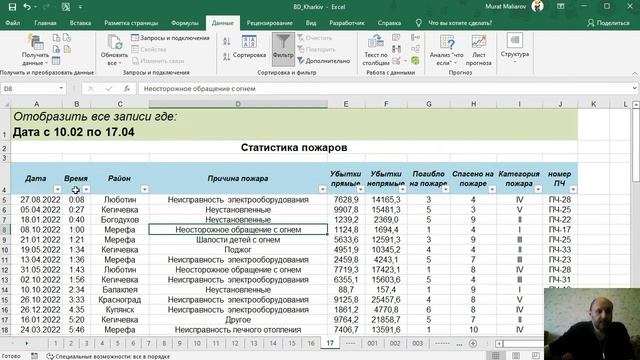Save the workbook with the floppy icon
The width and height of the screenshot is (640, 360).
click(x=12, y=7)
